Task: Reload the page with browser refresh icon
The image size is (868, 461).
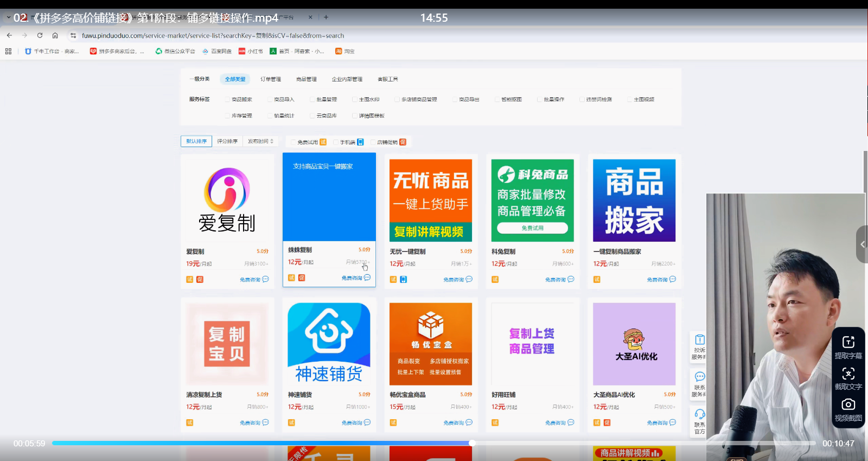Action: [40, 35]
